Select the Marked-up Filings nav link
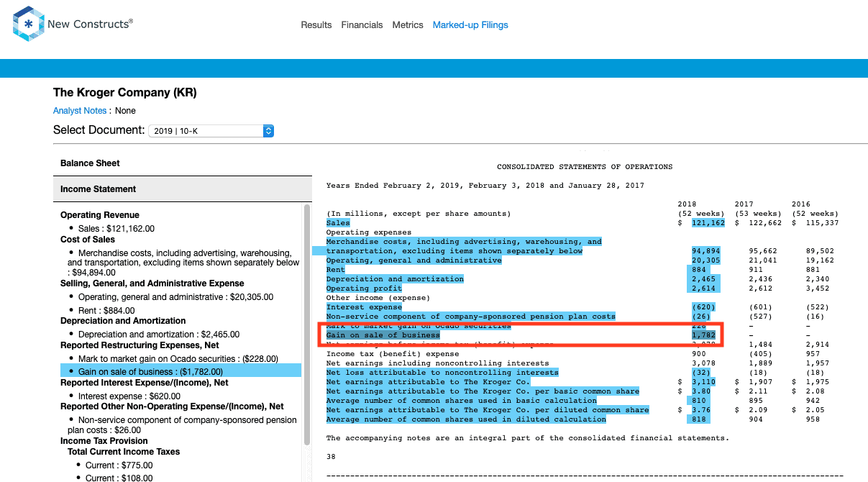The width and height of the screenshot is (868, 482). [470, 25]
